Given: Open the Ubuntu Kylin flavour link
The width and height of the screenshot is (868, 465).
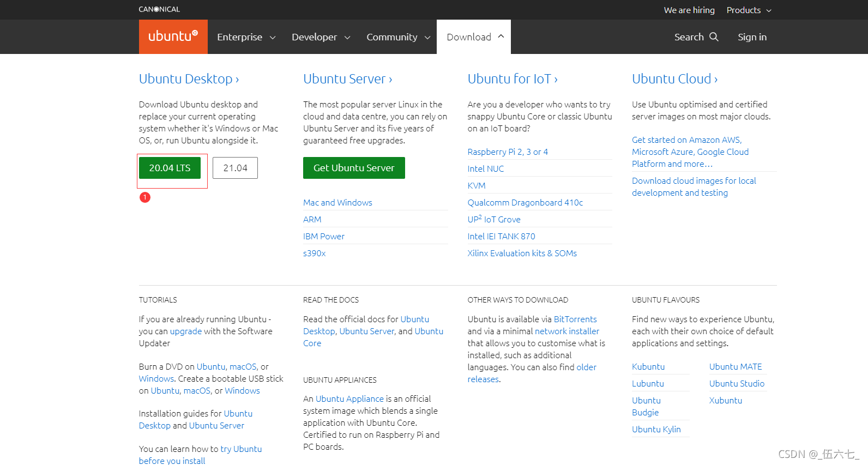Looking at the screenshot, I should click(x=656, y=429).
